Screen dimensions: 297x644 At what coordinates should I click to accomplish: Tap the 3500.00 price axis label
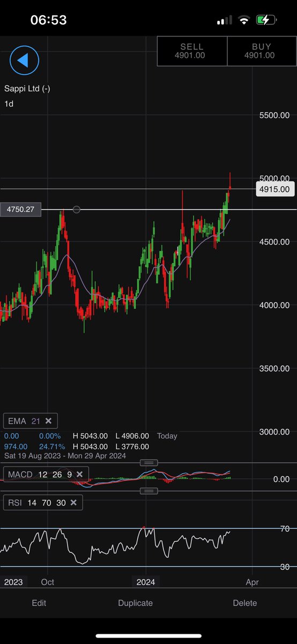point(274,368)
